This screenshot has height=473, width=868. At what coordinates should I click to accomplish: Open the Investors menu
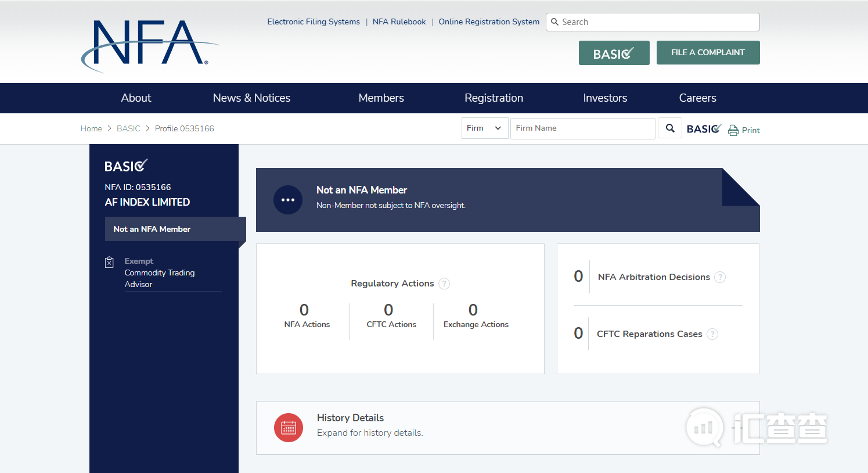[x=605, y=98]
